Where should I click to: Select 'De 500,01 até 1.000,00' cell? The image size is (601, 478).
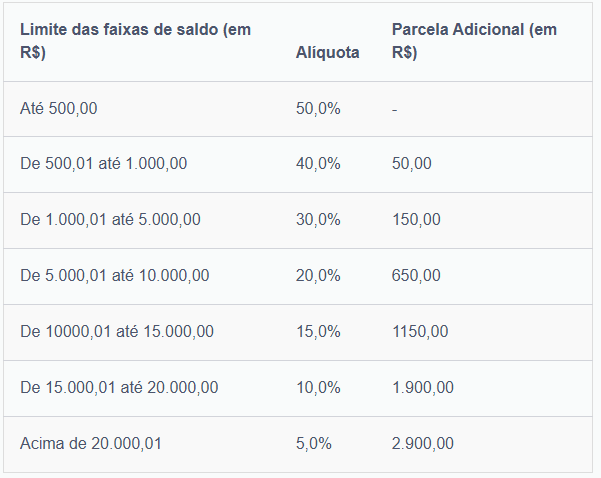click(103, 164)
